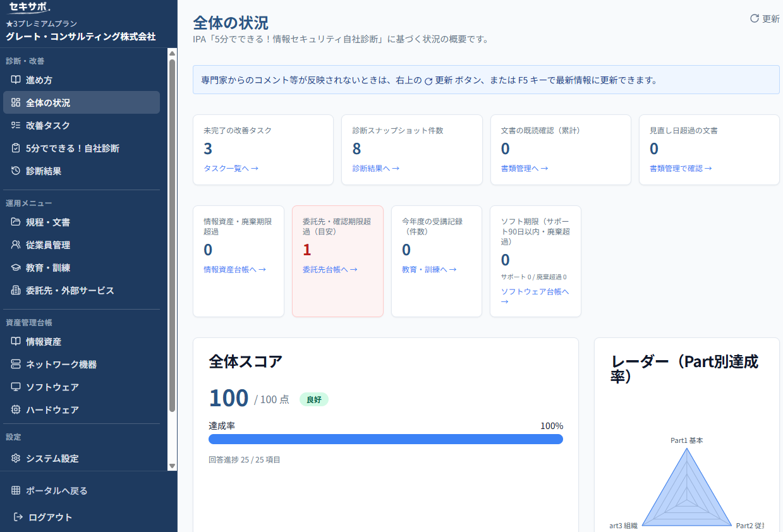Click the 100 score value
Image resolution: width=783 pixels, height=532 pixels.
(x=229, y=398)
